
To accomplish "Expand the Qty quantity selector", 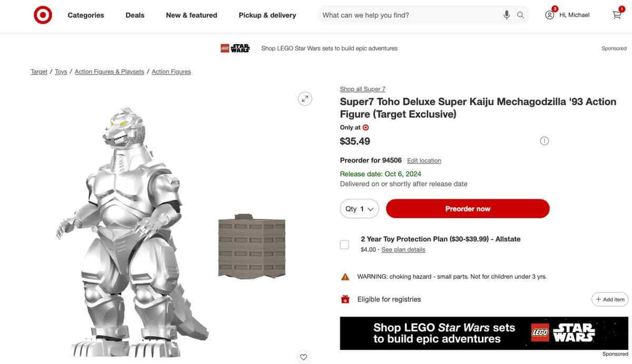I will [x=360, y=208].
